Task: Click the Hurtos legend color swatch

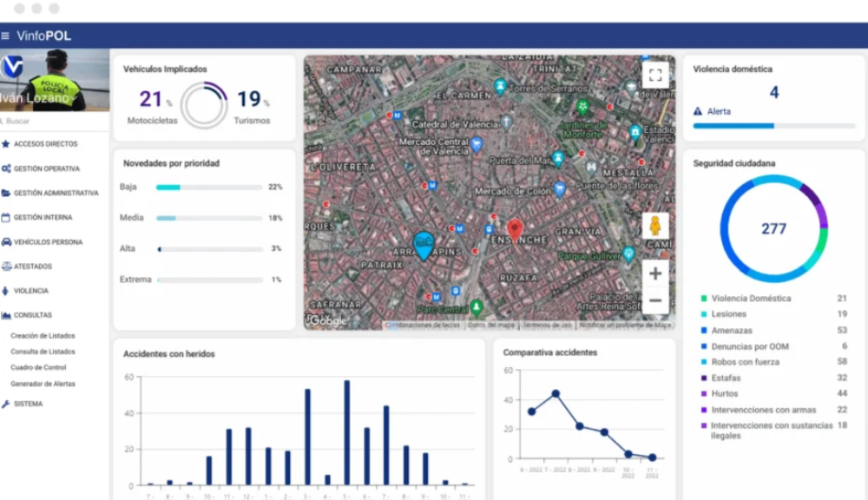Action: point(704,394)
